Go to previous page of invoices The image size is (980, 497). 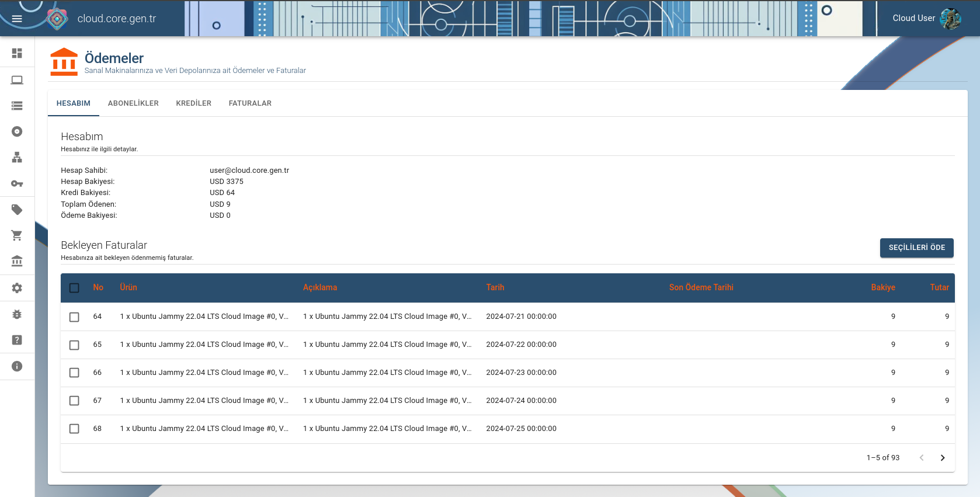pyautogui.click(x=922, y=458)
